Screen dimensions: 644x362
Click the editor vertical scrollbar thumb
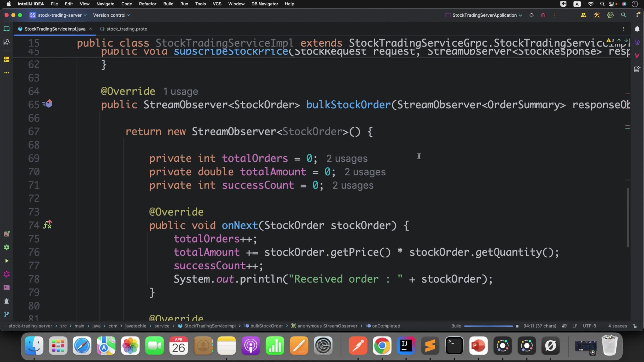[628, 217]
